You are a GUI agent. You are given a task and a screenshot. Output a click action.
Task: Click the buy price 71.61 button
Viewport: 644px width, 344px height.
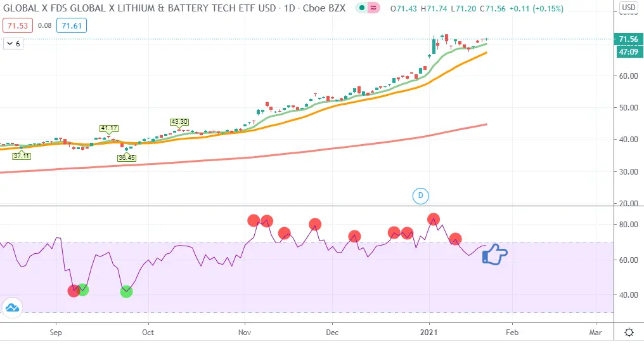click(x=72, y=26)
